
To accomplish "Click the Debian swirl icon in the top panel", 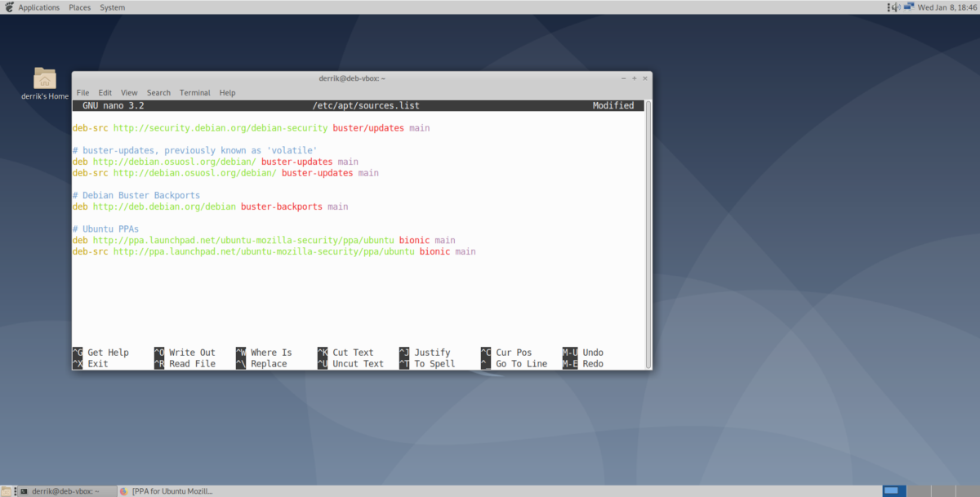I will point(8,7).
